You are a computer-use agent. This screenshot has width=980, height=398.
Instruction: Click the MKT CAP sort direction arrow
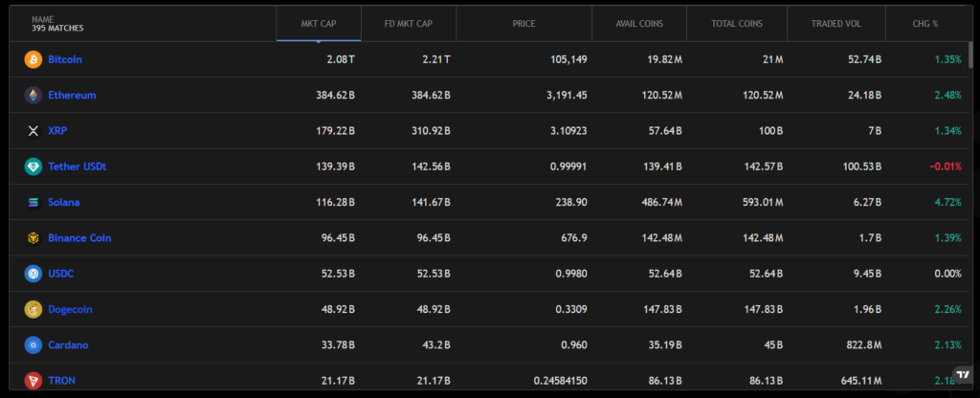click(x=319, y=41)
